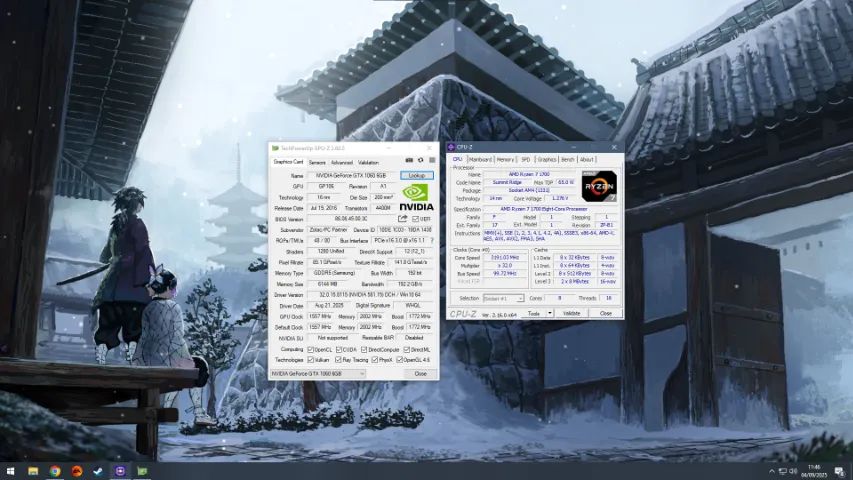Expand Tools dropdown arrow in CPU-Z
This screenshot has height=480, width=853.
point(549,313)
